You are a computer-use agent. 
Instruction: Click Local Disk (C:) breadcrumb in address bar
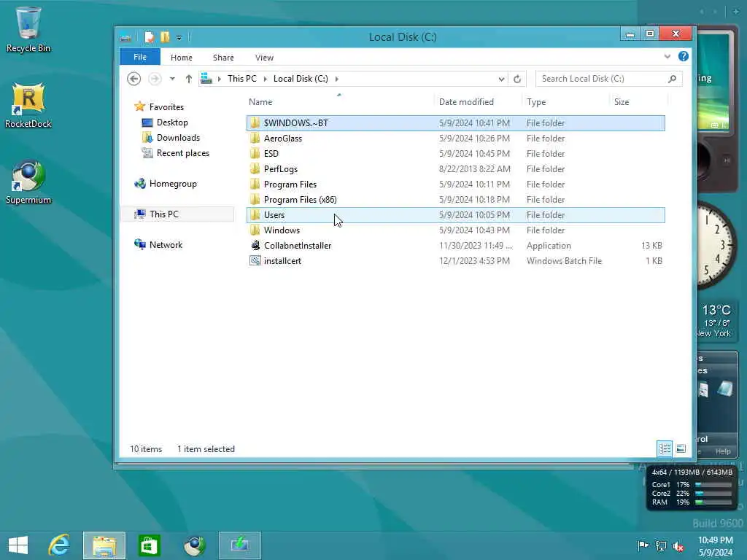coord(301,79)
